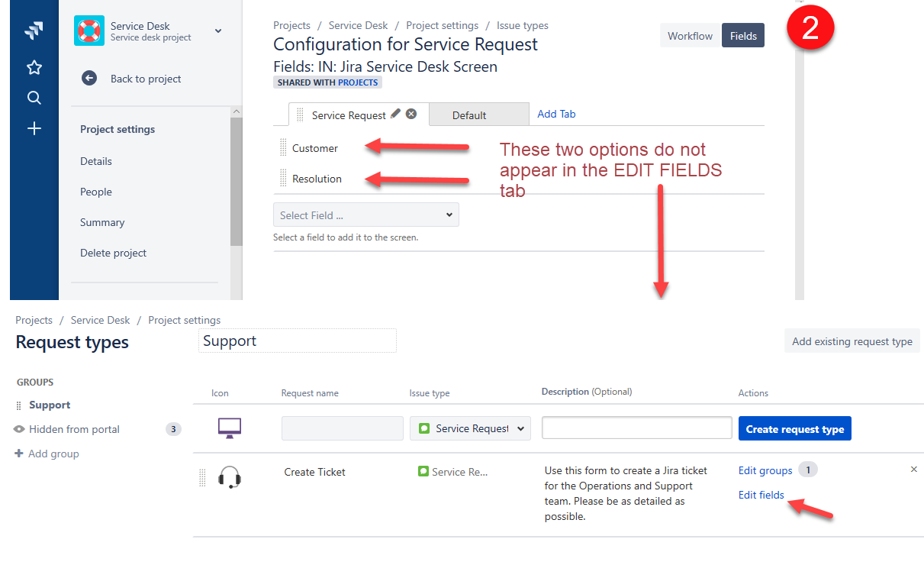Open Delete project in settings menu
This screenshot has height=565, width=924.
pos(114,253)
